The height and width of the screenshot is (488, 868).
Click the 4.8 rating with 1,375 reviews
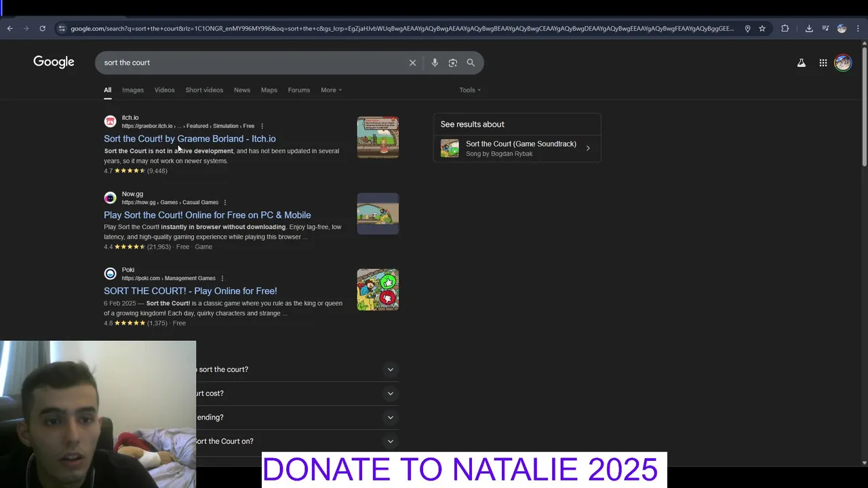pyautogui.click(x=136, y=323)
